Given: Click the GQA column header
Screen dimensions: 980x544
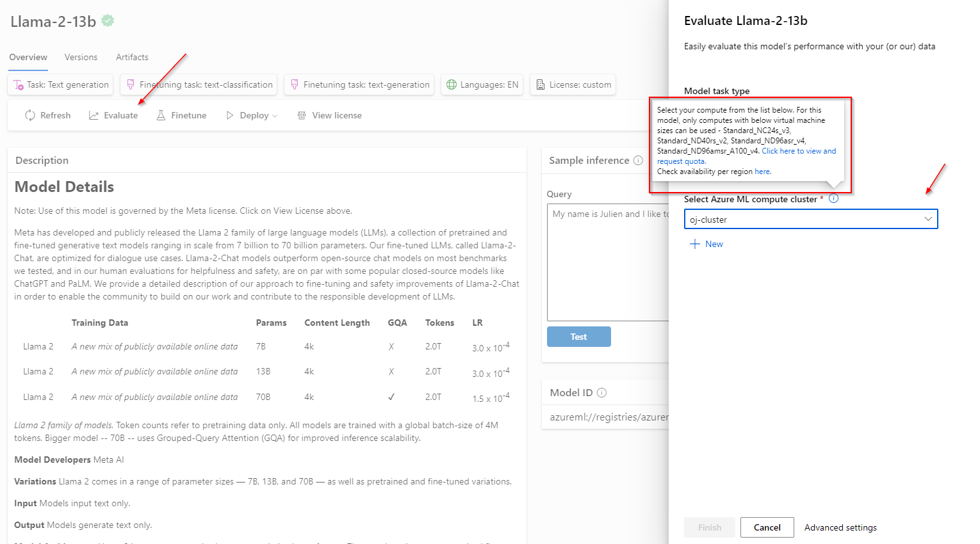Looking at the screenshot, I should click(397, 323).
